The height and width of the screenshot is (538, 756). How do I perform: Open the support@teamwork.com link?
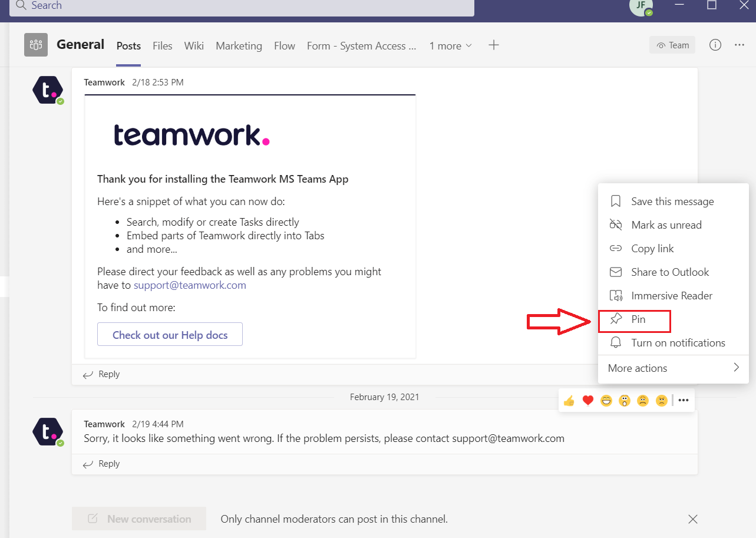tap(190, 285)
